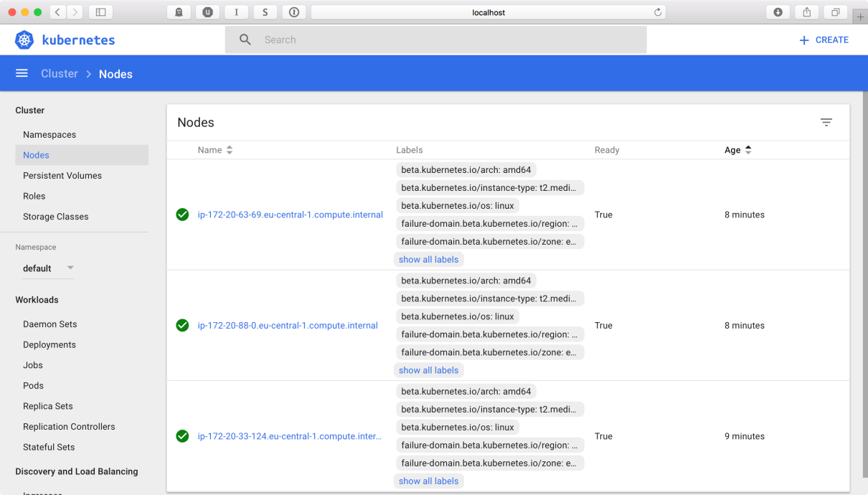Click the localhost address bar
Screen dimensions: 868x495
tap(488, 11)
